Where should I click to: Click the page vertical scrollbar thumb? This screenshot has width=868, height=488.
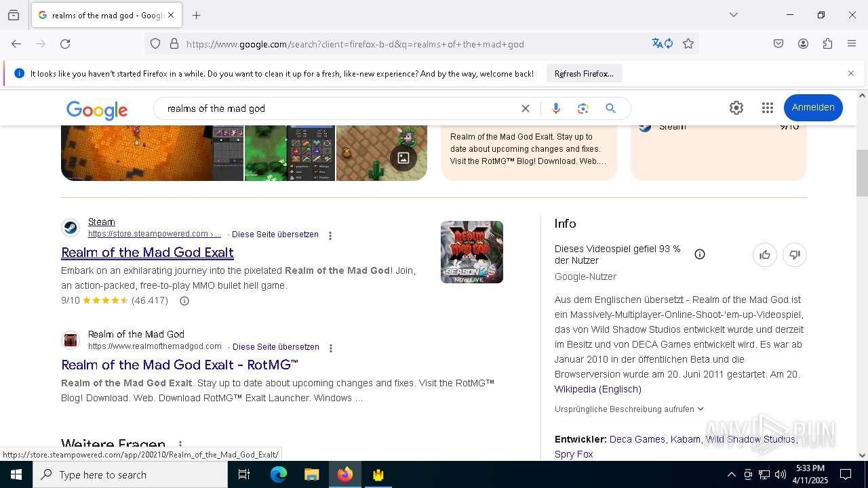(862, 172)
